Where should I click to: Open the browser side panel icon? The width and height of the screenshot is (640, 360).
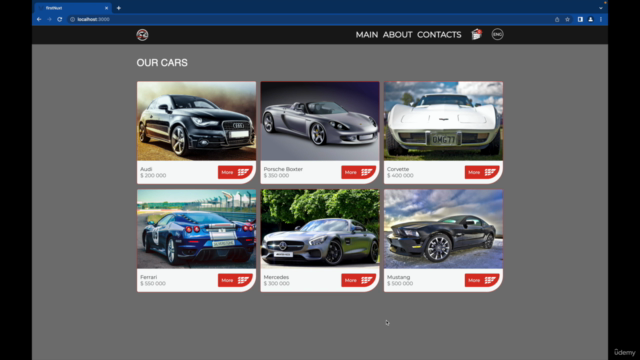(580, 19)
